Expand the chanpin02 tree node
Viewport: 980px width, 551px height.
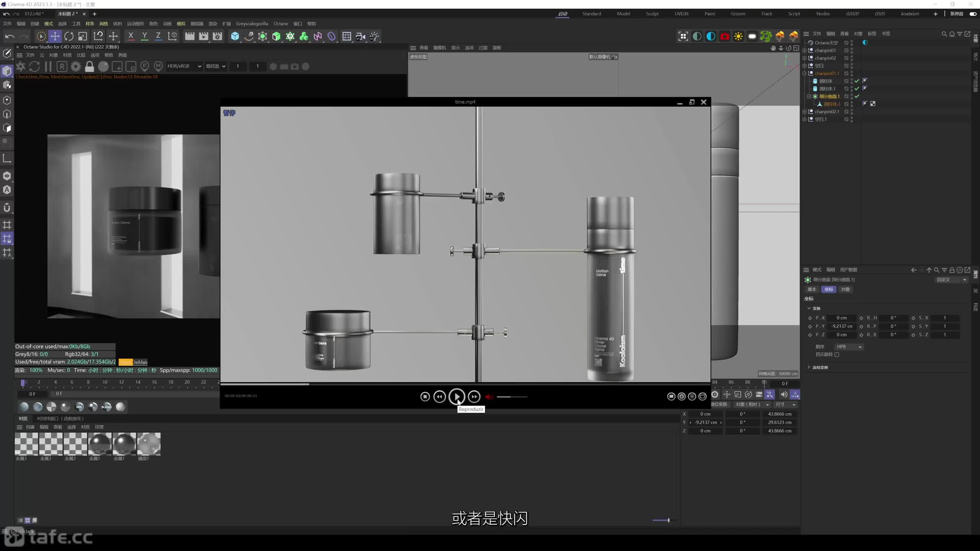point(804,58)
